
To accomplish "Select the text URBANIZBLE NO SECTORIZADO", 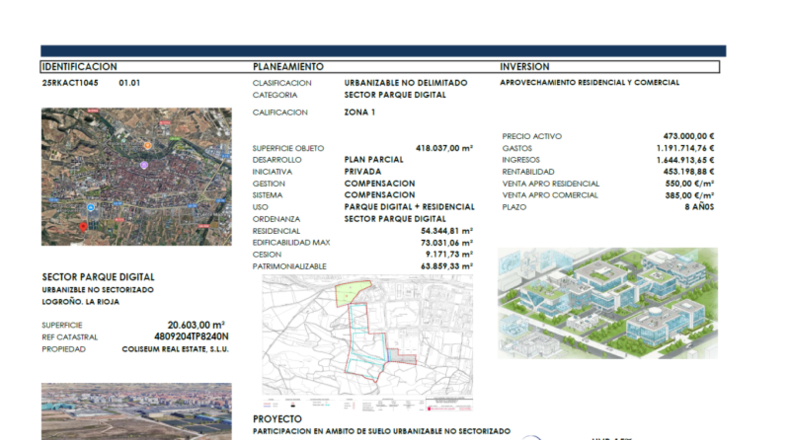I will tap(98, 290).
